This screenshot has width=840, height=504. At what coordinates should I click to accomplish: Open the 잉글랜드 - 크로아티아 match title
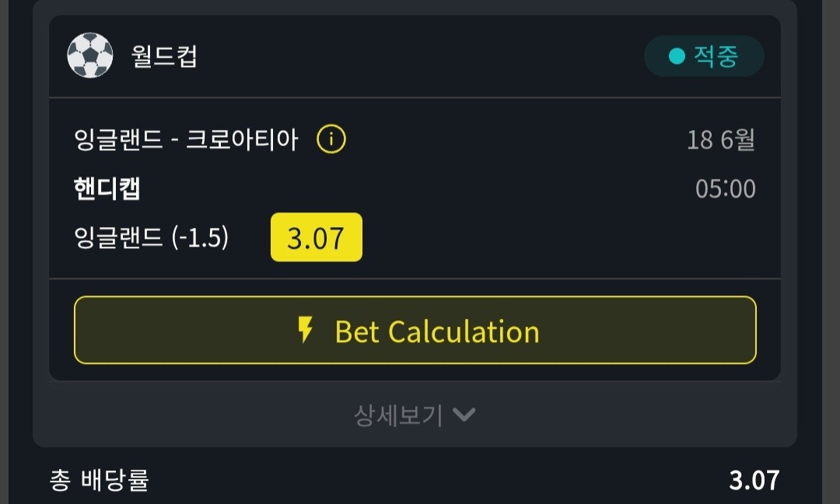tap(186, 139)
